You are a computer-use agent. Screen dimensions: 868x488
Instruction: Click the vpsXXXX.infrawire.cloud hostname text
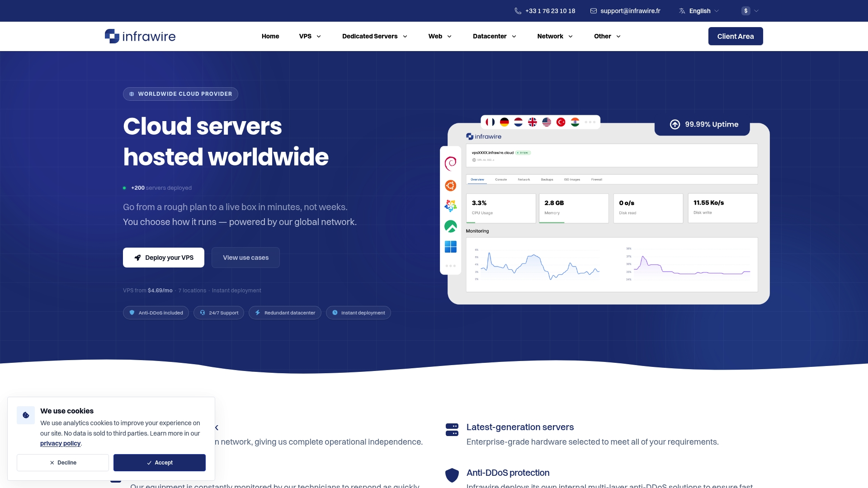(493, 153)
